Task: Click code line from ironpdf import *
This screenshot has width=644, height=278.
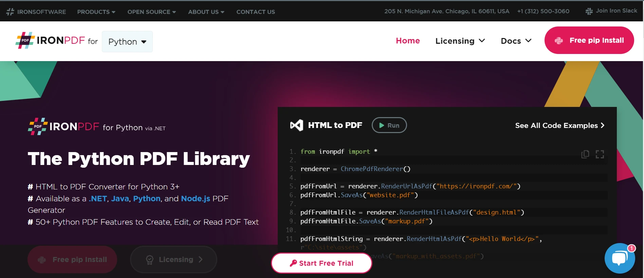Action: coord(339,151)
